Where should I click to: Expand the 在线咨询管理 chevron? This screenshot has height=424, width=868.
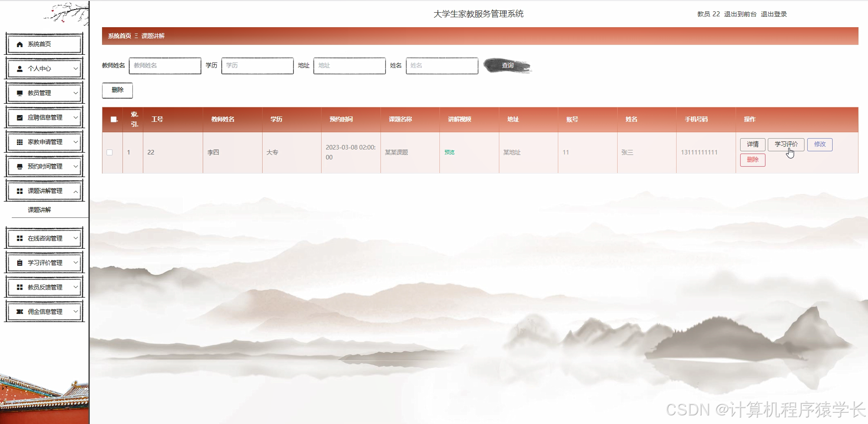click(x=76, y=238)
